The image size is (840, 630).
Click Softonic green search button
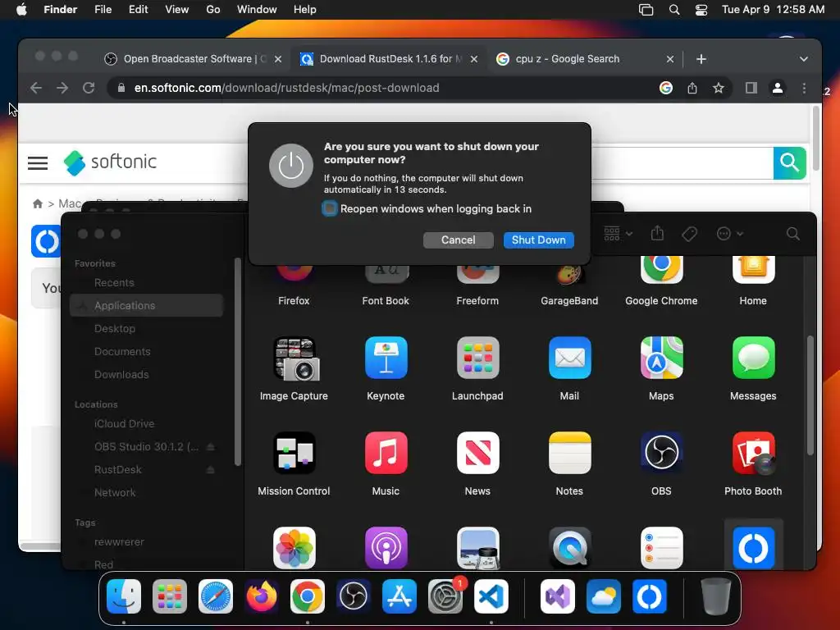click(790, 163)
